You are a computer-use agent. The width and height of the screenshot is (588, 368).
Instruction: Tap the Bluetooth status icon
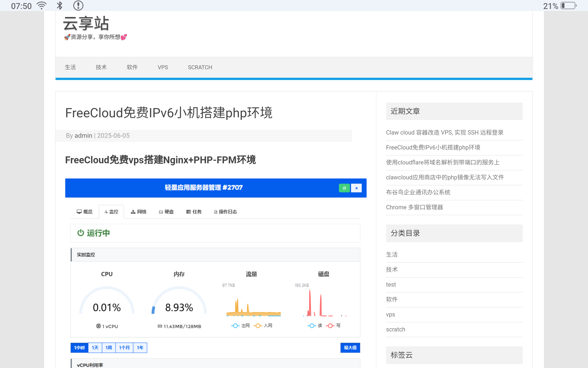click(x=59, y=6)
